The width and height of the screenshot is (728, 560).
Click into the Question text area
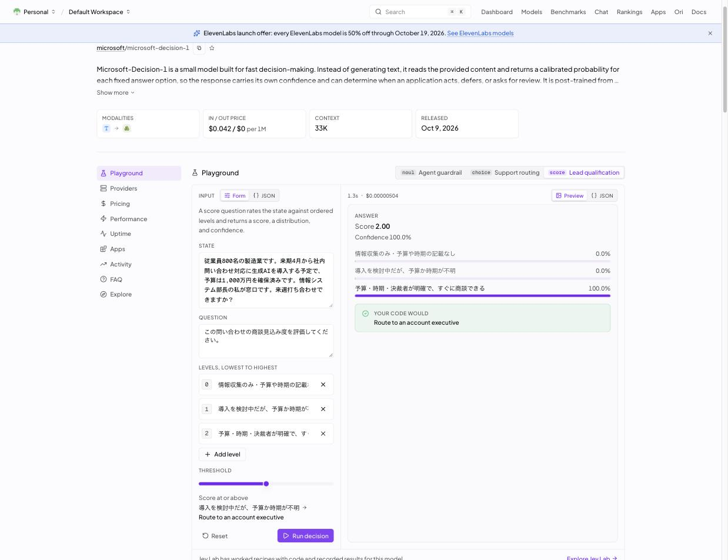tap(266, 341)
